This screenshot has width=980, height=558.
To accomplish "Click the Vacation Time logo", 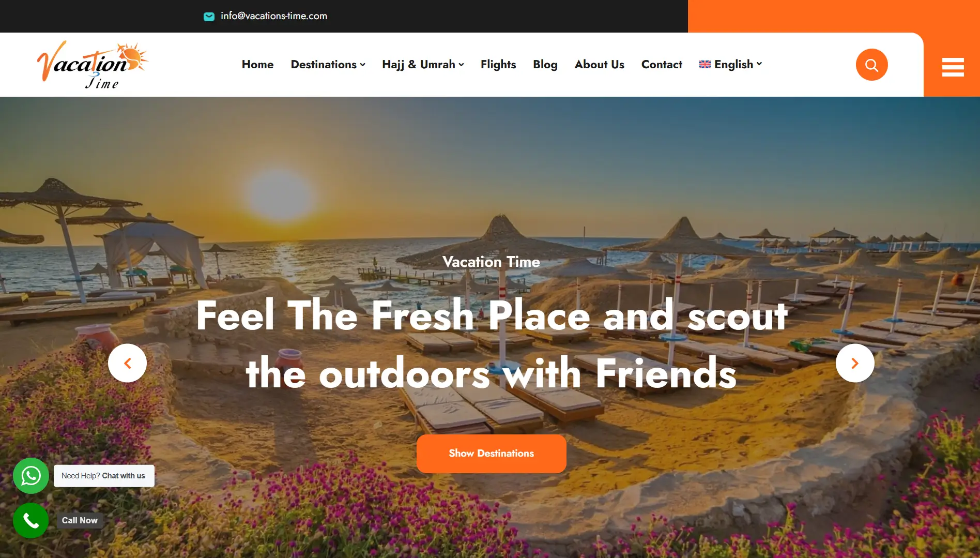I will click(92, 65).
